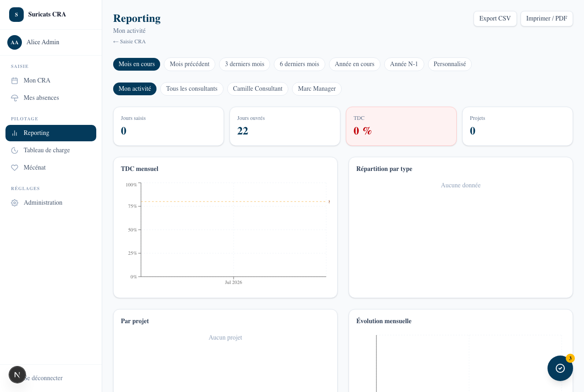The image size is (584, 392).
Task: Click the Répartition par type heading
Action: (384, 169)
